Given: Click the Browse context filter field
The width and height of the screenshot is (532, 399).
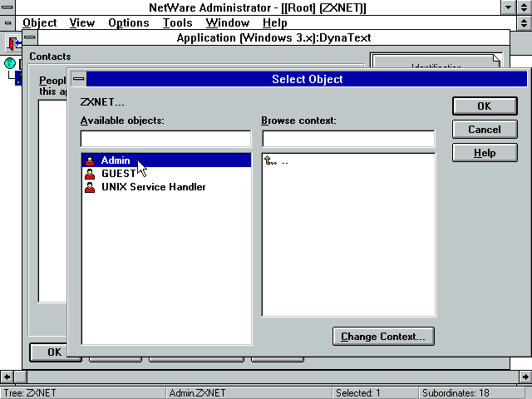Looking at the screenshot, I should click(x=348, y=139).
